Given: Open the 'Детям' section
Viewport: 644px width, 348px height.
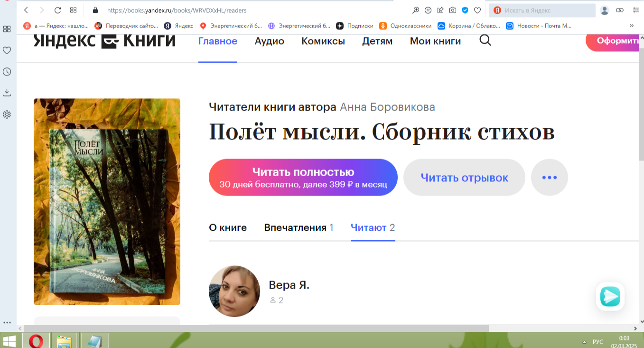Looking at the screenshot, I should coord(377,41).
